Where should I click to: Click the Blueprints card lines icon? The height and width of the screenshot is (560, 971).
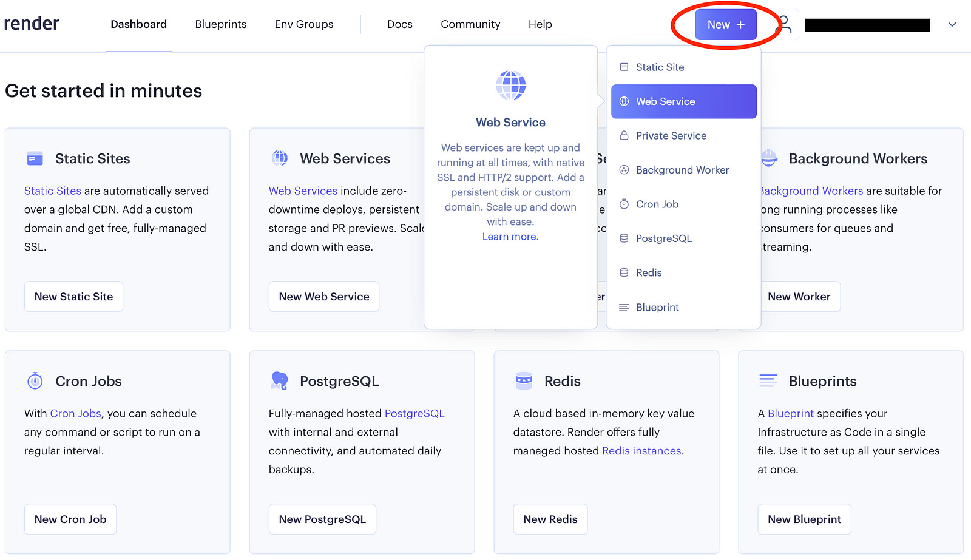tap(768, 381)
